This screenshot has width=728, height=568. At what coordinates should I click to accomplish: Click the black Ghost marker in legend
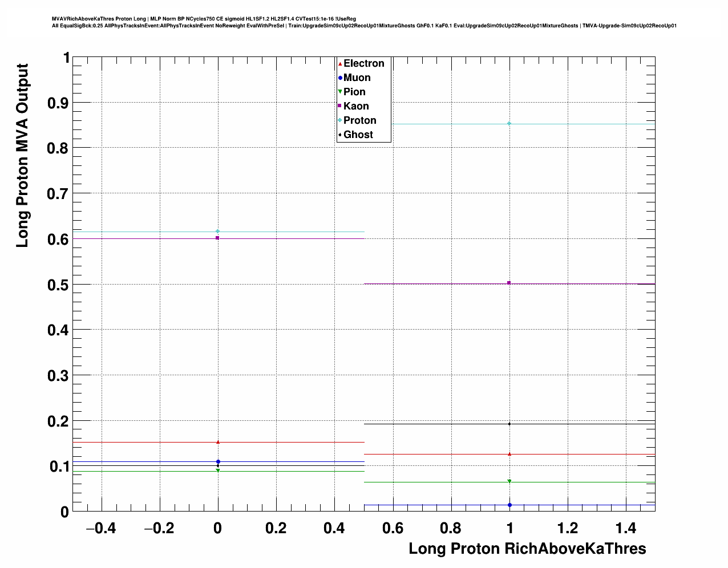click(x=340, y=135)
